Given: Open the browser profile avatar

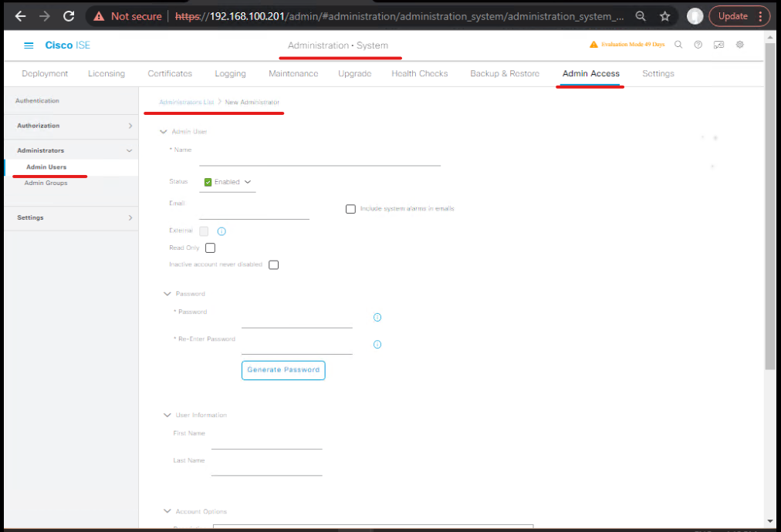Looking at the screenshot, I should click(x=695, y=16).
